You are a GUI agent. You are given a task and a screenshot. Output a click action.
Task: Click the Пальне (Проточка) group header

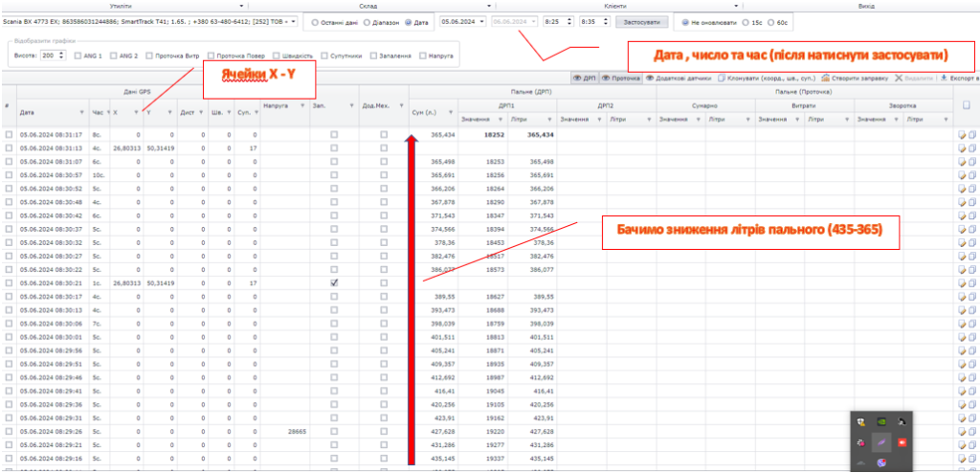(x=804, y=93)
